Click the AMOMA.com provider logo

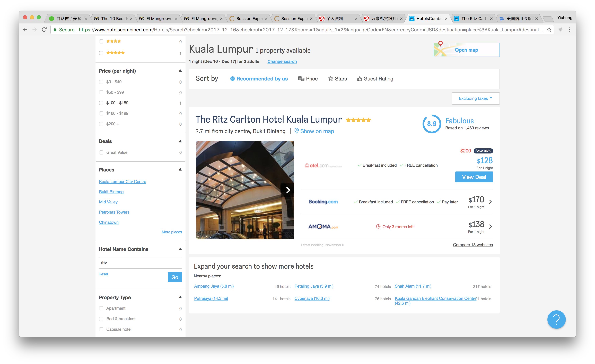click(x=323, y=227)
